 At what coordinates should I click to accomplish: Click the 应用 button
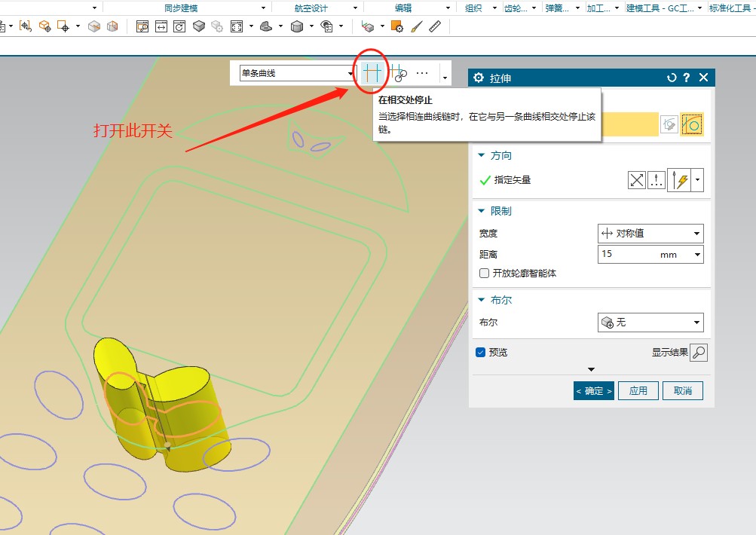coord(638,390)
